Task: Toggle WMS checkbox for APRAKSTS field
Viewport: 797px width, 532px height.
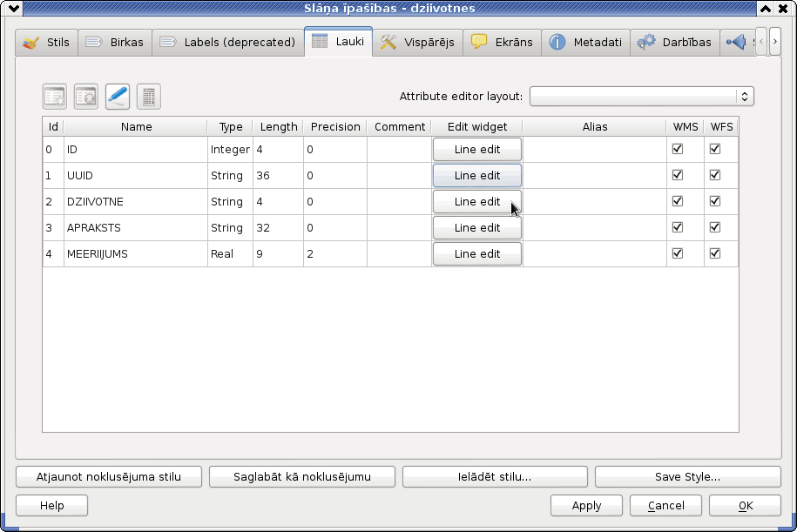Action: coord(678,227)
